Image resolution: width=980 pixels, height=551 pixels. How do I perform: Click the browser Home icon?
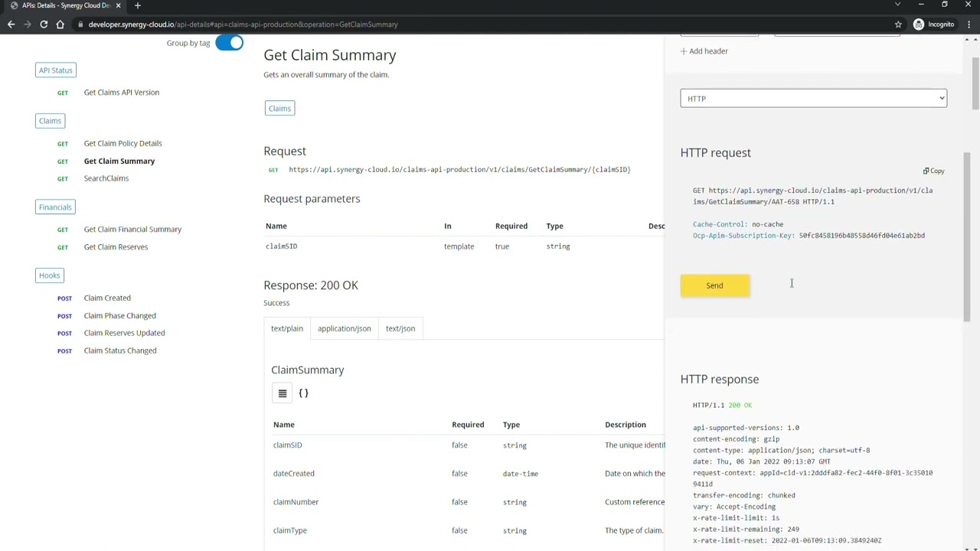coord(60,24)
